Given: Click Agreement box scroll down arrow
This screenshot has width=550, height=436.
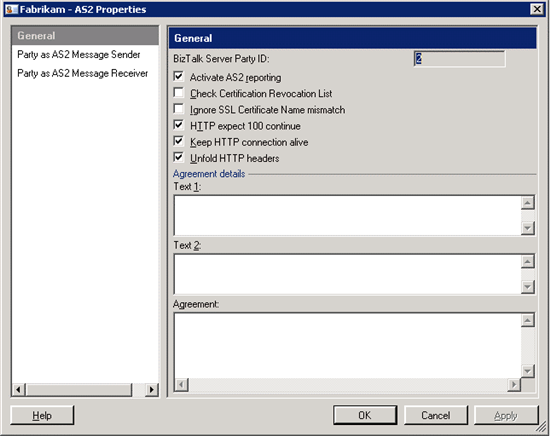Looking at the screenshot, I should pyautogui.click(x=528, y=371).
